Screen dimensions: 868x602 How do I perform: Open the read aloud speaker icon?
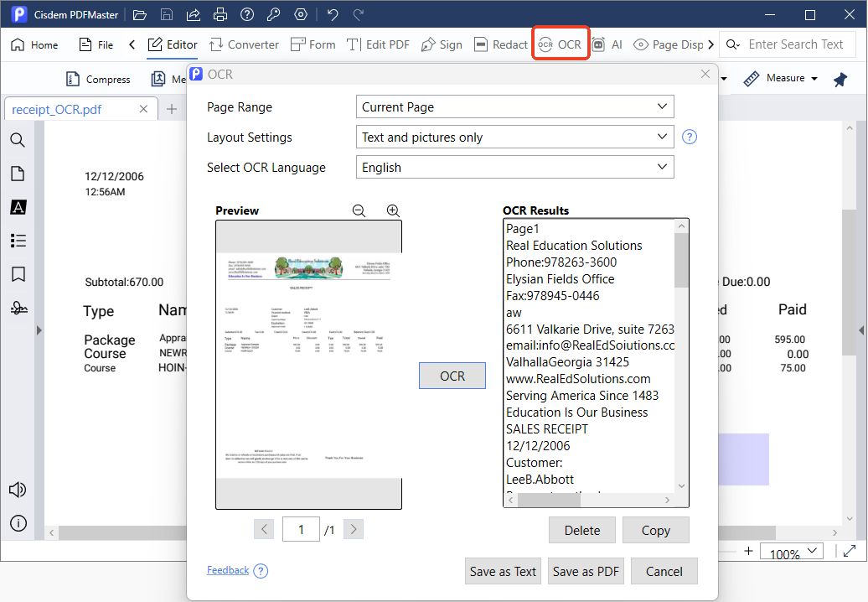18,490
